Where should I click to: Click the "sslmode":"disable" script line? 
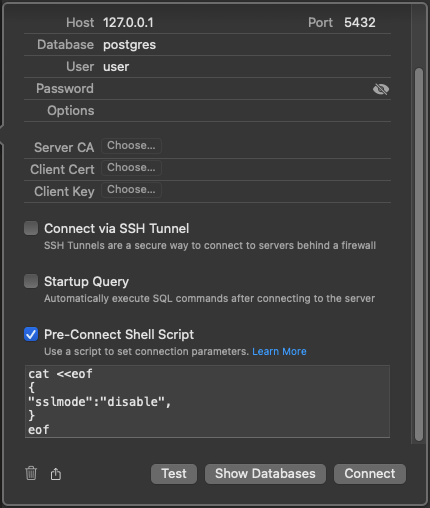pos(100,402)
